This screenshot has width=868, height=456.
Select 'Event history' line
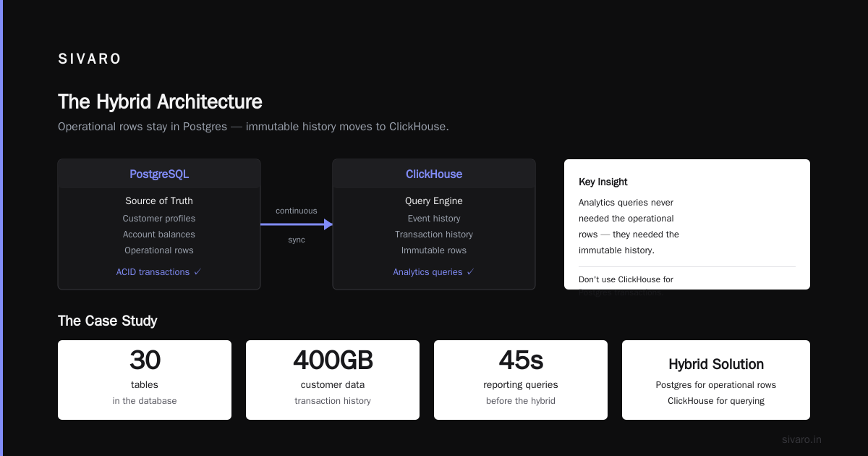click(x=434, y=219)
